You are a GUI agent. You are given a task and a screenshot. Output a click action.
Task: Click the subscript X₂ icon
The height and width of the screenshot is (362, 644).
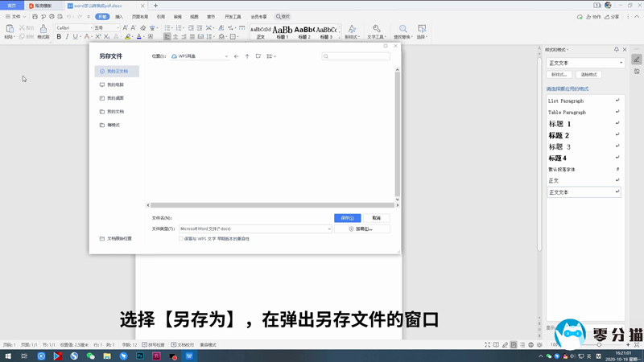tap(106, 37)
